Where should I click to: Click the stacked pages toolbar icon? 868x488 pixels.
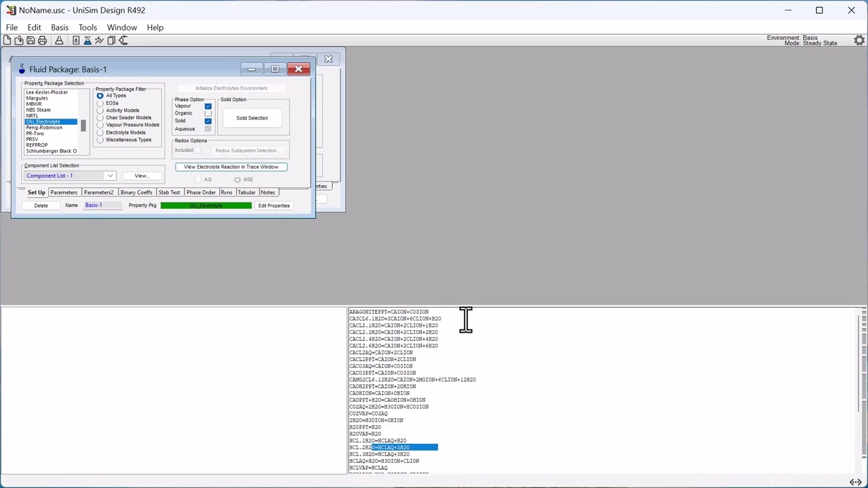111,41
